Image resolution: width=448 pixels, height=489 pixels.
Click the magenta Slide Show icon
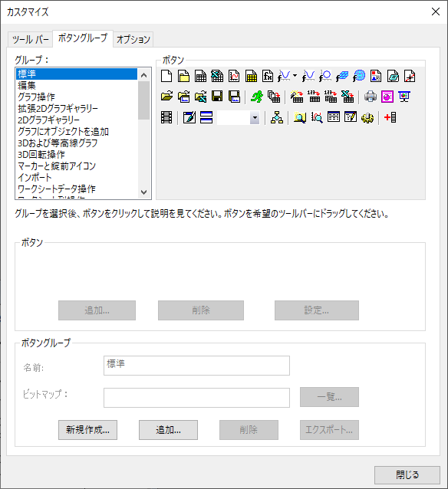(x=387, y=97)
